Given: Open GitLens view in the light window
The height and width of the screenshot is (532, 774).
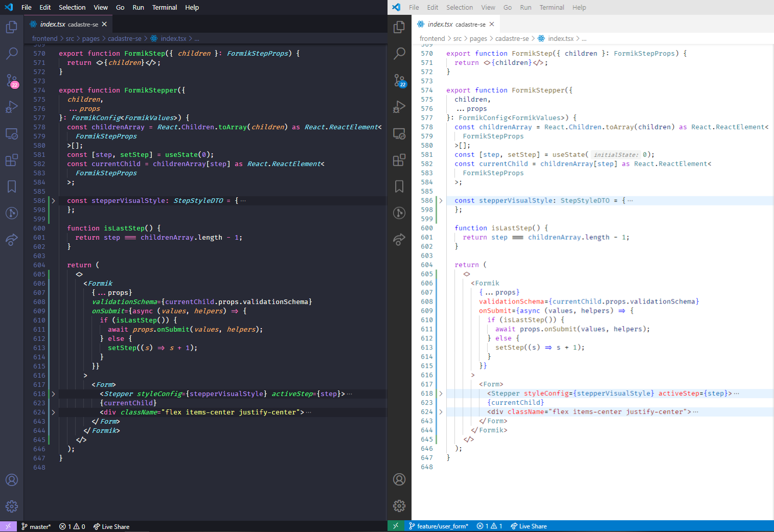Looking at the screenshot, I should (x=399, y=213).
